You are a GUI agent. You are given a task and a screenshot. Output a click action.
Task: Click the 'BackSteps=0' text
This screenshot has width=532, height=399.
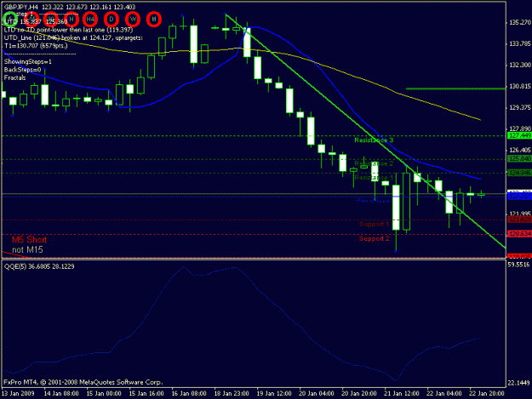click(x=22, y=70)
